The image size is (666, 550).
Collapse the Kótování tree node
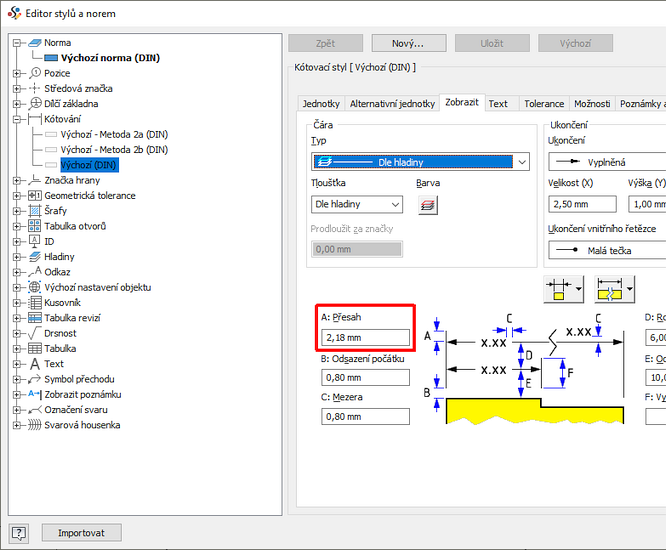(17, 119)
